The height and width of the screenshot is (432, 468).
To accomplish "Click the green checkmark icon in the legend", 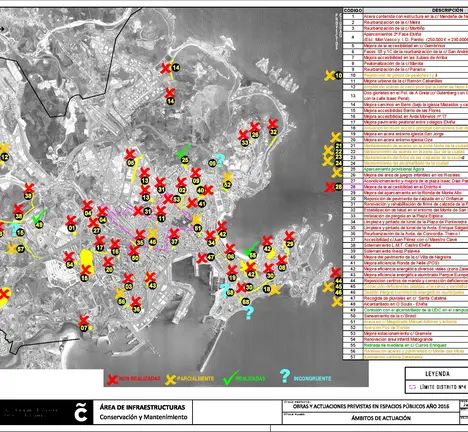I will point(231,378).
